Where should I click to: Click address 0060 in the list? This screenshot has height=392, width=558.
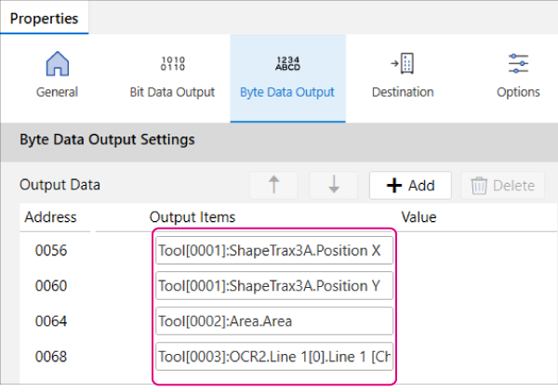tap(51, 286)
